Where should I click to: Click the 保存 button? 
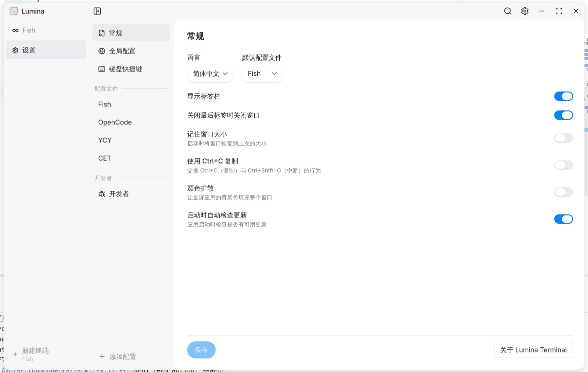[201, 350]
